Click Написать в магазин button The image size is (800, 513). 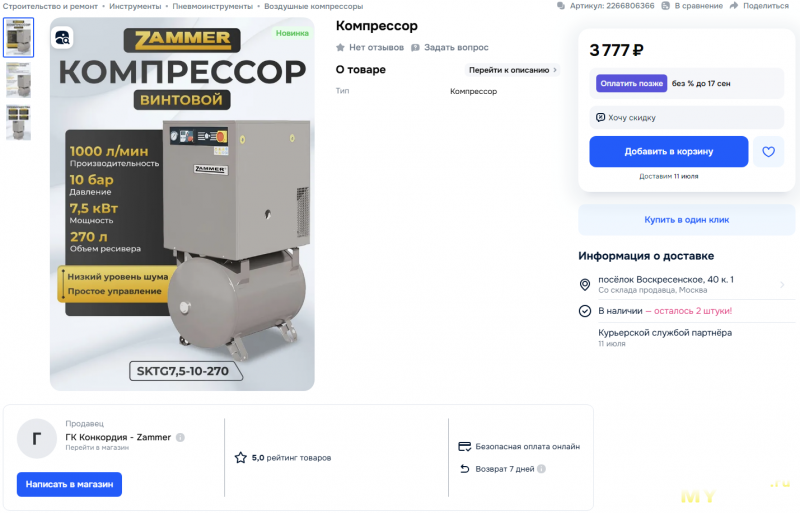click(x=69, y=484)
